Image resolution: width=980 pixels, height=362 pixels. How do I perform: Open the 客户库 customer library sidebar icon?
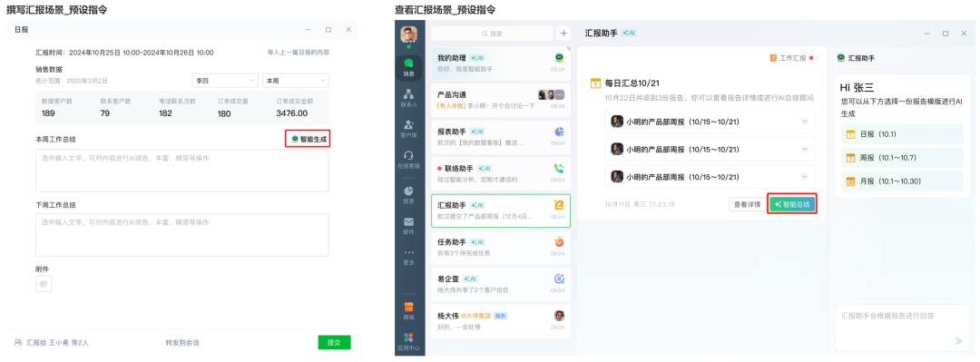[408, 128]
